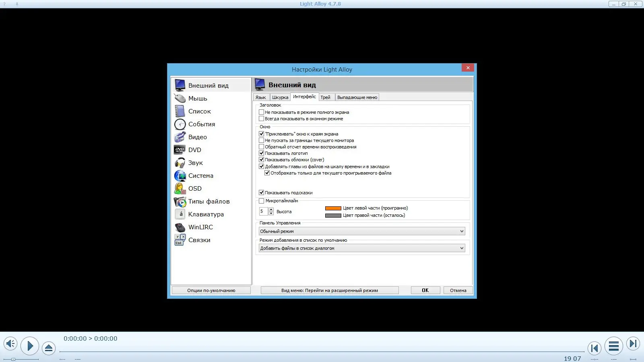The height and width of the screenshot is (362, 644).
Task: Click the 0:00:00 > 0:00:00 time display
Action: [91, 339]
